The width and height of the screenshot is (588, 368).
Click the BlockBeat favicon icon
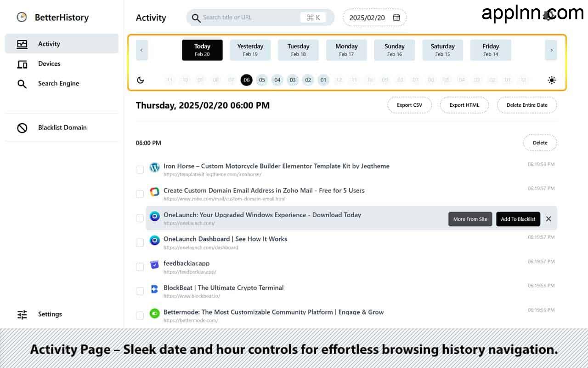pos(155,289)
